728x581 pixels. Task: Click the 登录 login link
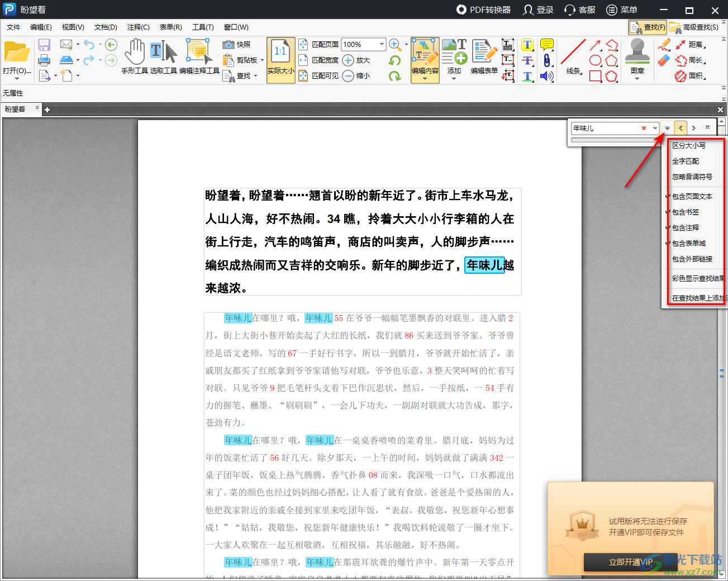click(x=539, y=9)
